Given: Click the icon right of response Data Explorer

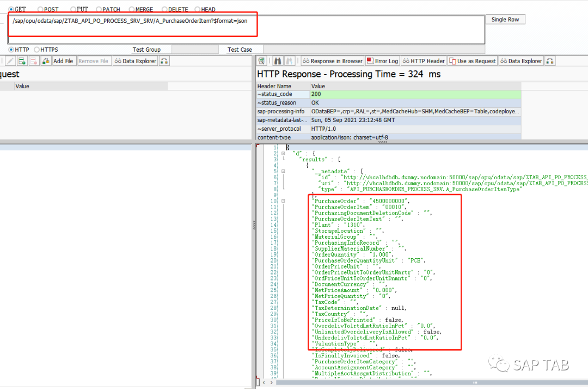Looking at the screenshot, I should (x=550, y=61).
